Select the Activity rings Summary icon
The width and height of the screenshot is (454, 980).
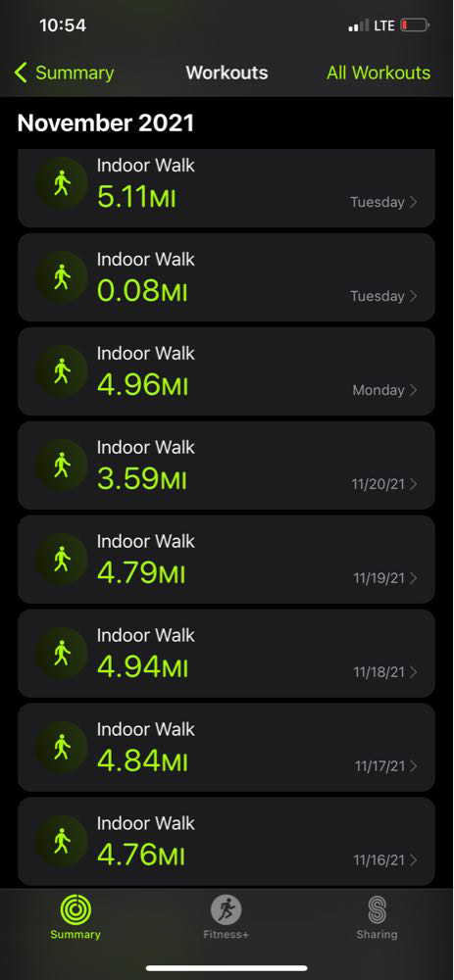(x=76, y=909)
